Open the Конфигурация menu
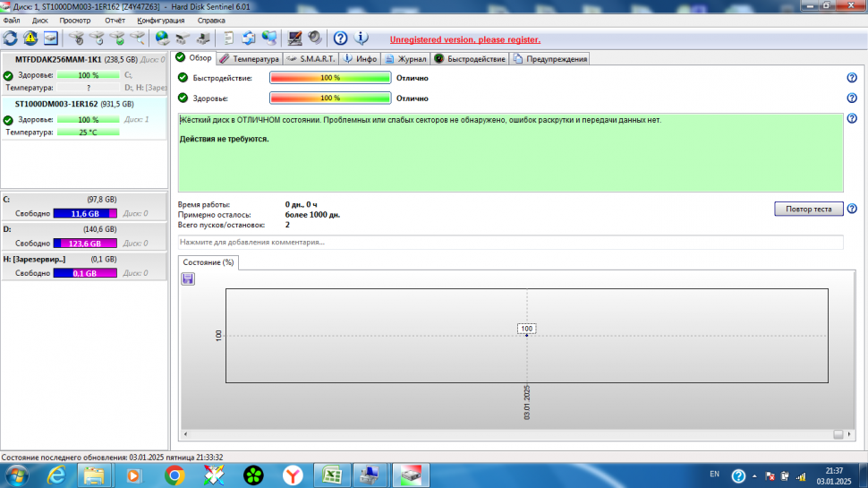 click(160, 21)
